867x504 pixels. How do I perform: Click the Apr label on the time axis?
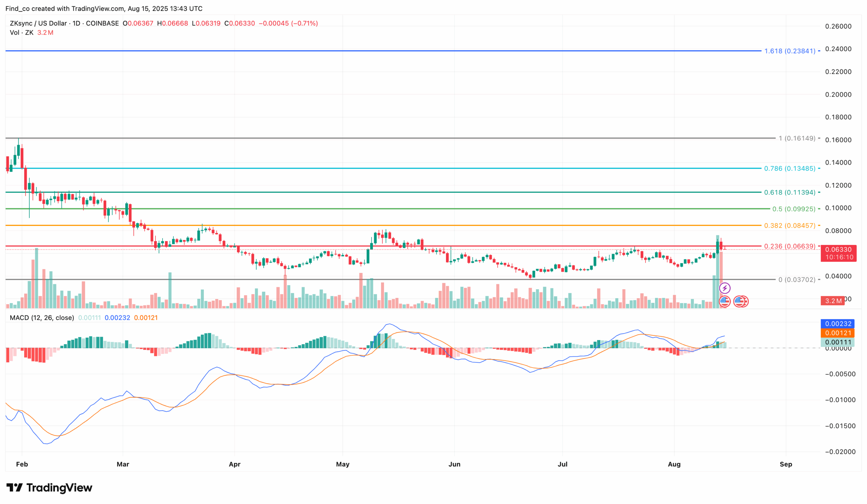click(235, 464)
